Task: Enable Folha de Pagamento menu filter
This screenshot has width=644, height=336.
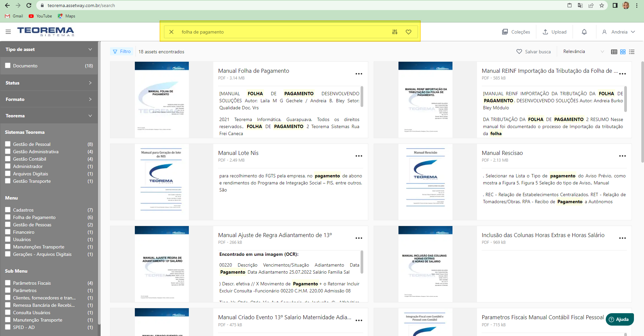Action: 8,217
